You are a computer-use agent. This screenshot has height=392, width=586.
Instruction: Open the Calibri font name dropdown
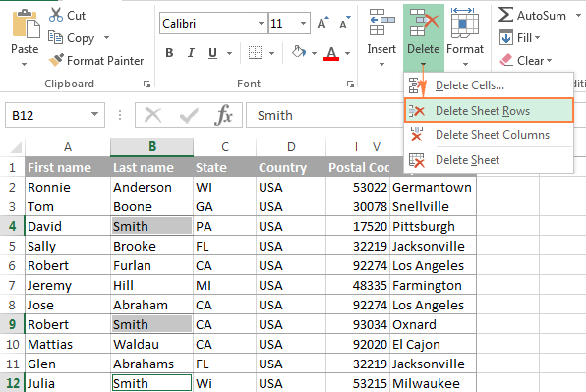click(261, 24)
